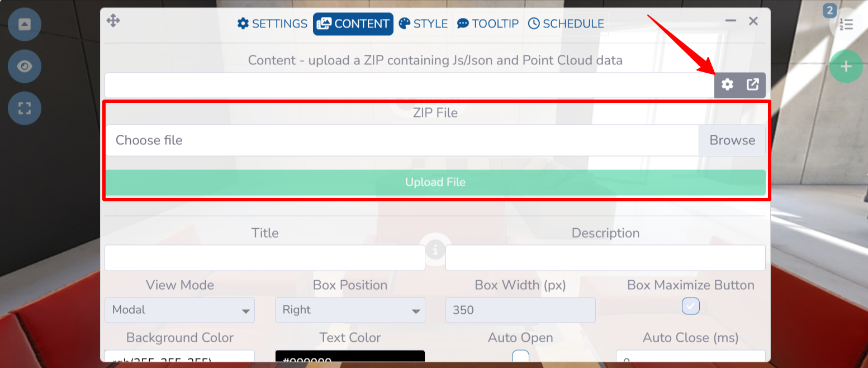This screenshot has width=868, height=368.
Task: Open the Style tab
Action: click(x=423, y=23)
